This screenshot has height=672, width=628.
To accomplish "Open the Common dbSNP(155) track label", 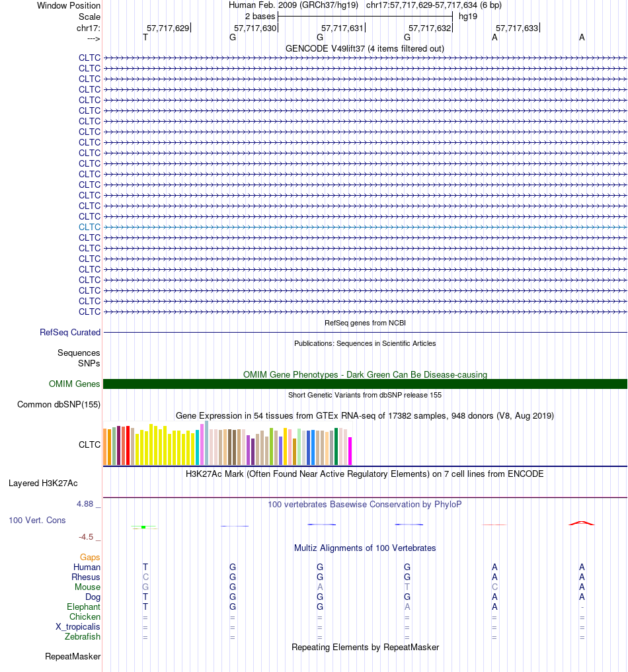I will coord(59,405).
